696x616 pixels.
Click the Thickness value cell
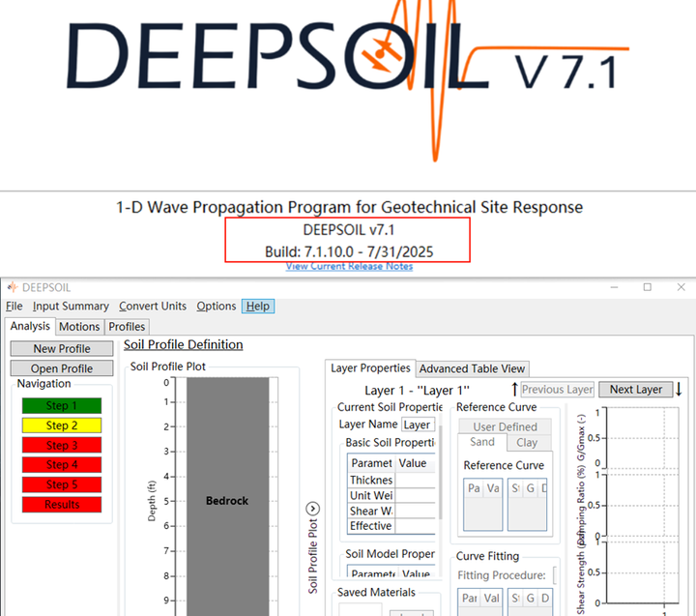click(x=415, y=480)
